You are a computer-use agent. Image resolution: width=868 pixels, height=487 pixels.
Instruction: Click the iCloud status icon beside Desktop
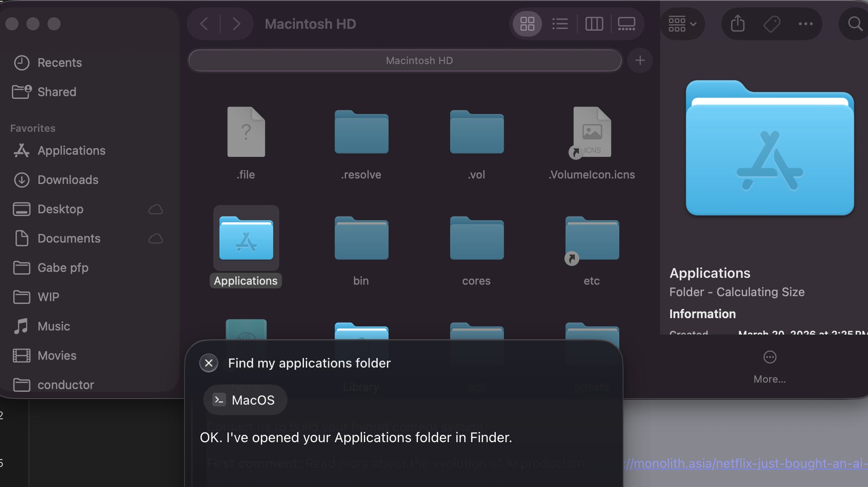pyautogui.click(x=156, y=209)
